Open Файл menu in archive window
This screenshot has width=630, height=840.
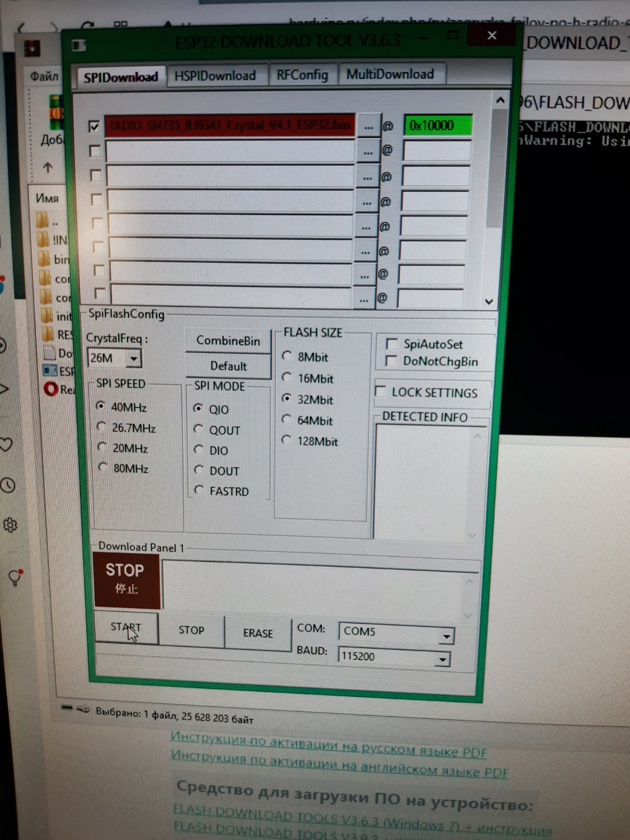[44, 76]
